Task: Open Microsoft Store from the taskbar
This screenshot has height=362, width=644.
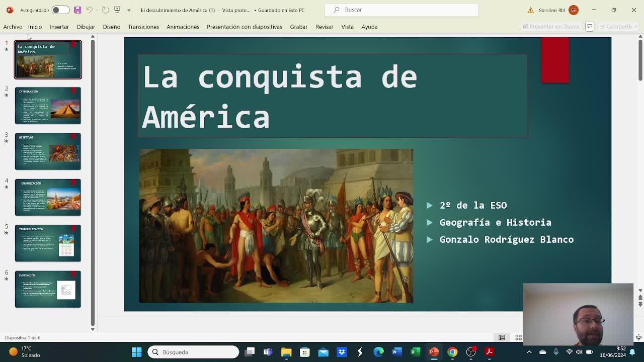Action: point(304,352)
